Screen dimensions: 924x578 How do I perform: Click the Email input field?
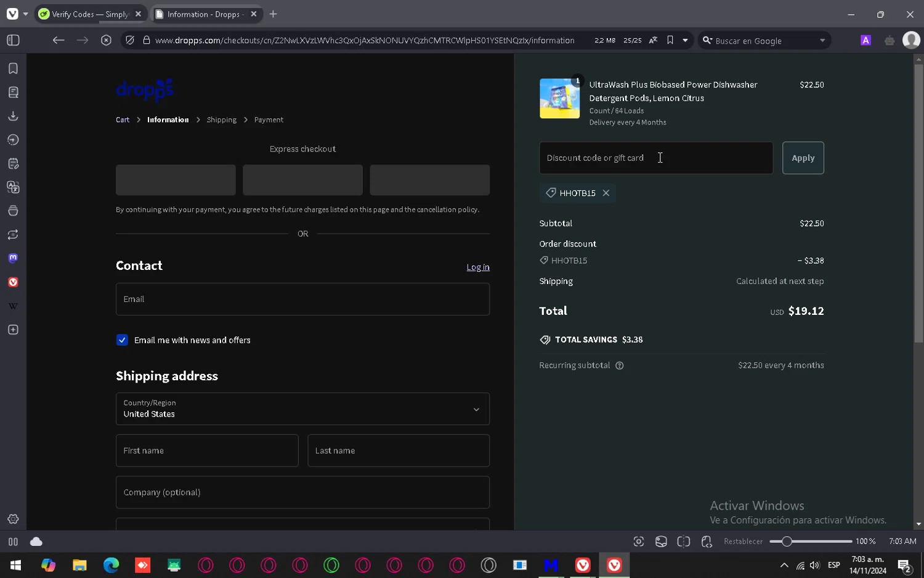[x=302, y=299]
